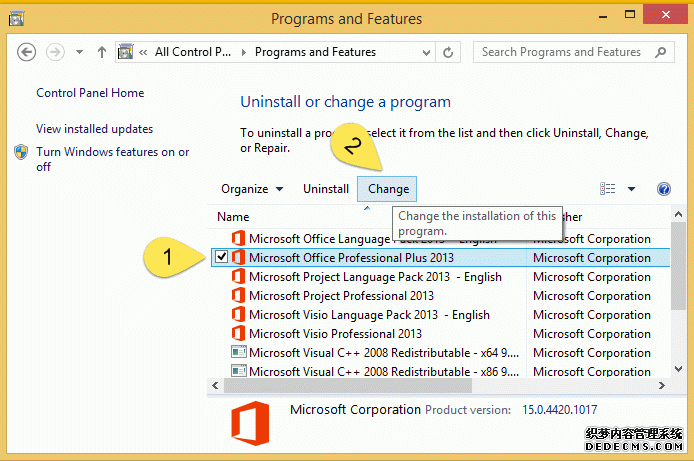Click the Uninstall toolbar button

point(326,189)
